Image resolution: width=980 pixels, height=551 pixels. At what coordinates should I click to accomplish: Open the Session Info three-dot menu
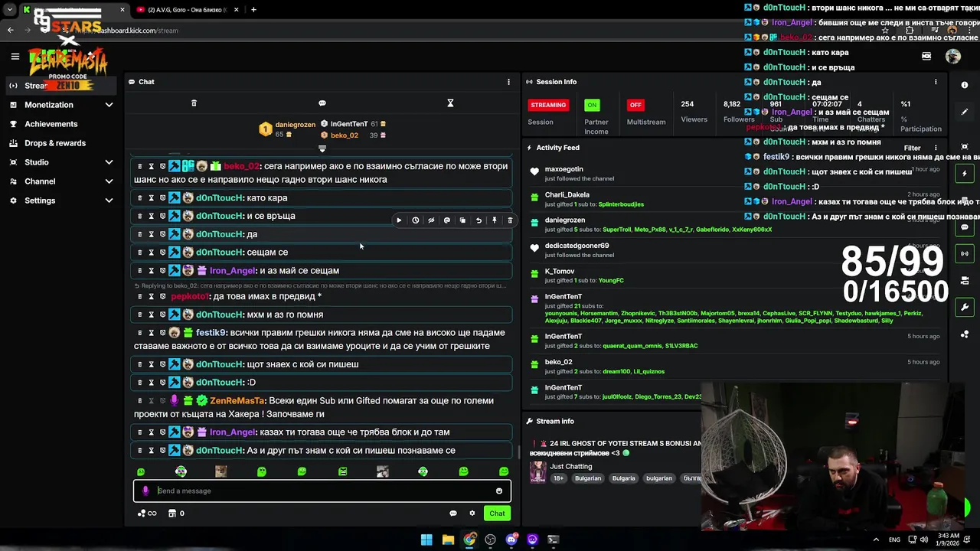pos(936,82)
